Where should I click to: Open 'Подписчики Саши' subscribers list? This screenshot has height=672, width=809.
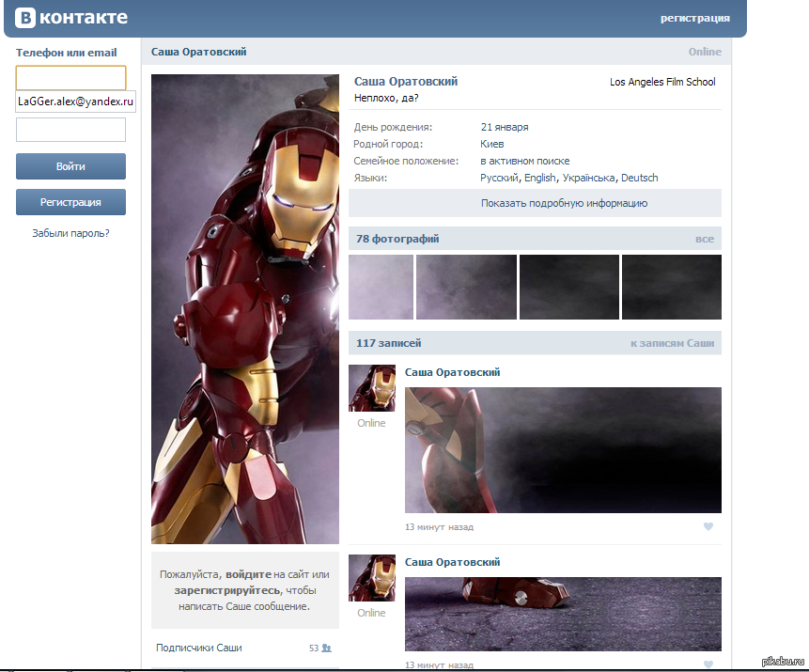click(199, 648)
